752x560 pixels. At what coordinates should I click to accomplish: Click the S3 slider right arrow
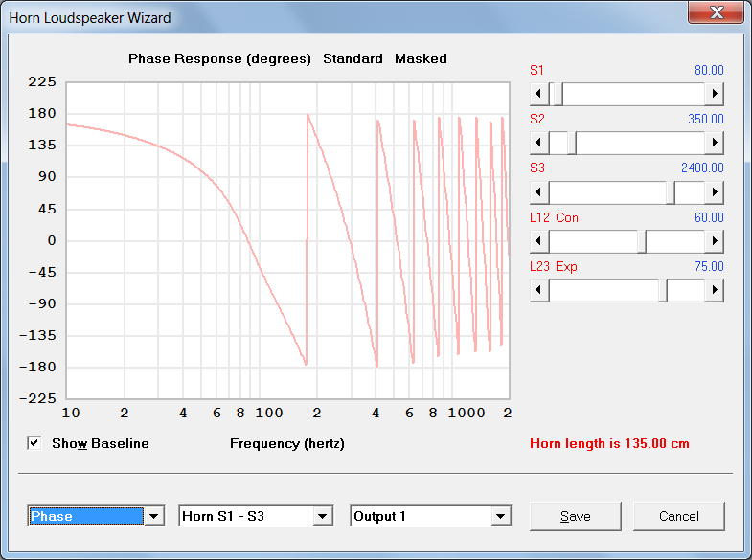pos(714,192)
